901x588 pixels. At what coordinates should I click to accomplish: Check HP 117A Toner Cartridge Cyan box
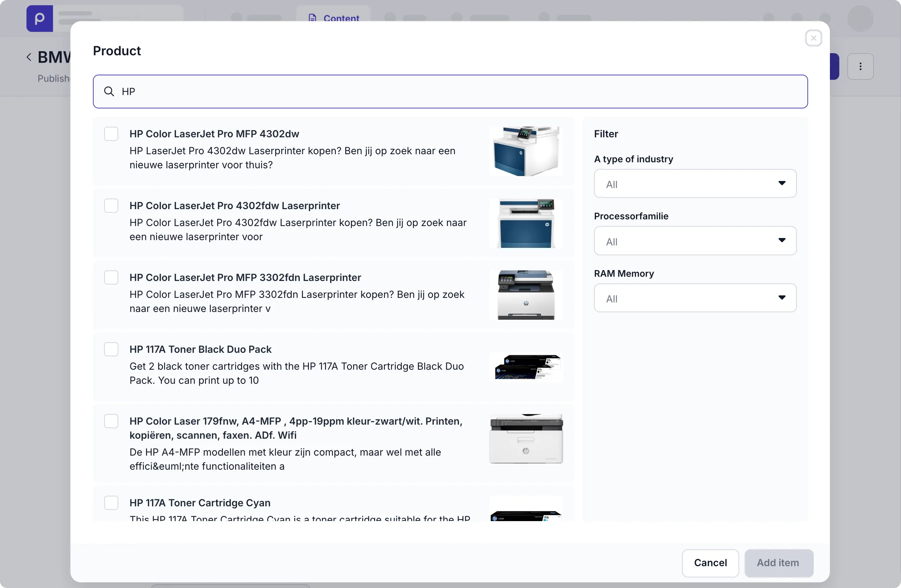[111, 503]
